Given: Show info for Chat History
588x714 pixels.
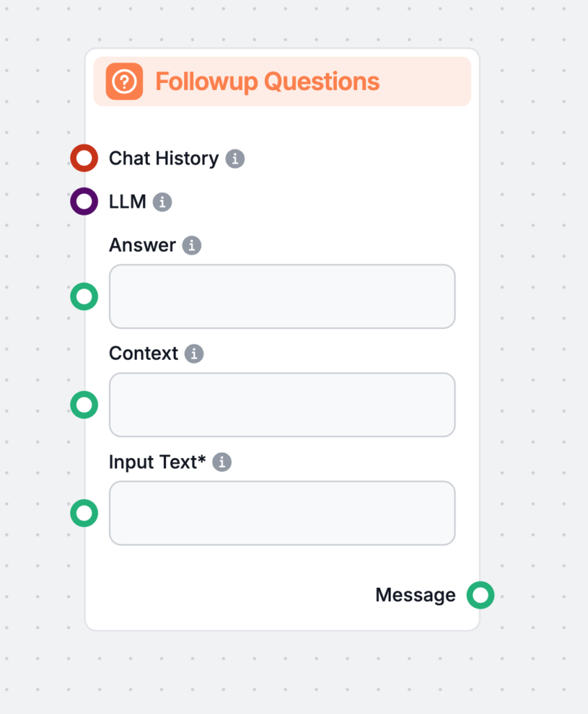Looking at the screenshot, I should [235, 159].
